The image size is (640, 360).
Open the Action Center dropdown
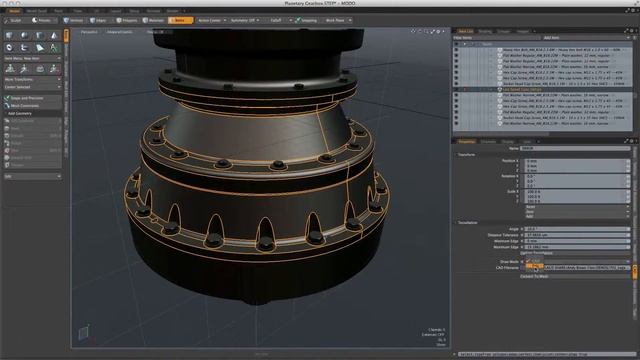211,20
